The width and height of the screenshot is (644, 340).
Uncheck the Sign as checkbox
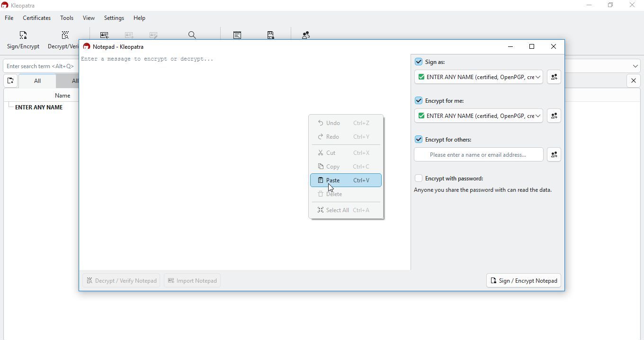tap(419, 62)
